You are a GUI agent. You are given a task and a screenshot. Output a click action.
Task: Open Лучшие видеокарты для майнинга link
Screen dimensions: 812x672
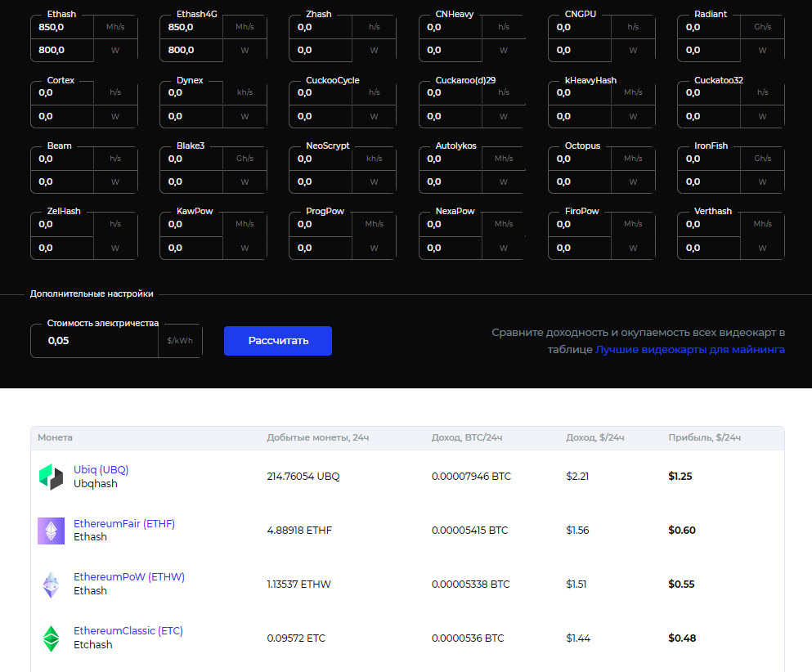tap(689, 349)
